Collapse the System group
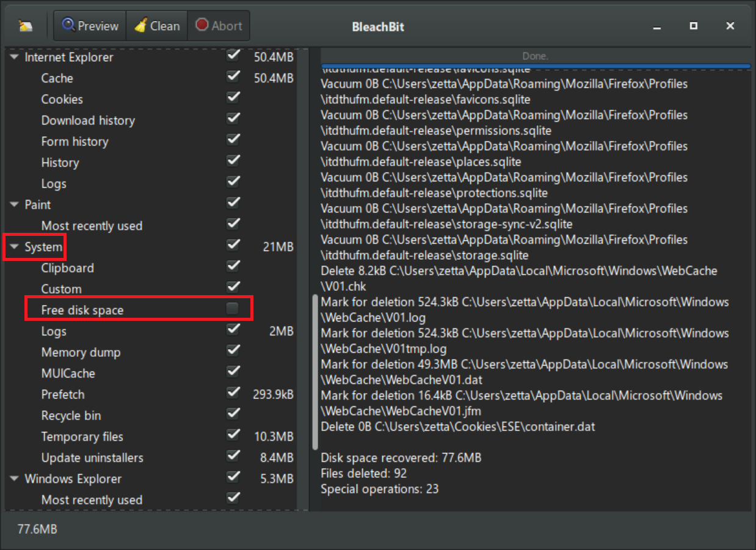The width and height of the screenshot is (756, 550). (15, 247)
